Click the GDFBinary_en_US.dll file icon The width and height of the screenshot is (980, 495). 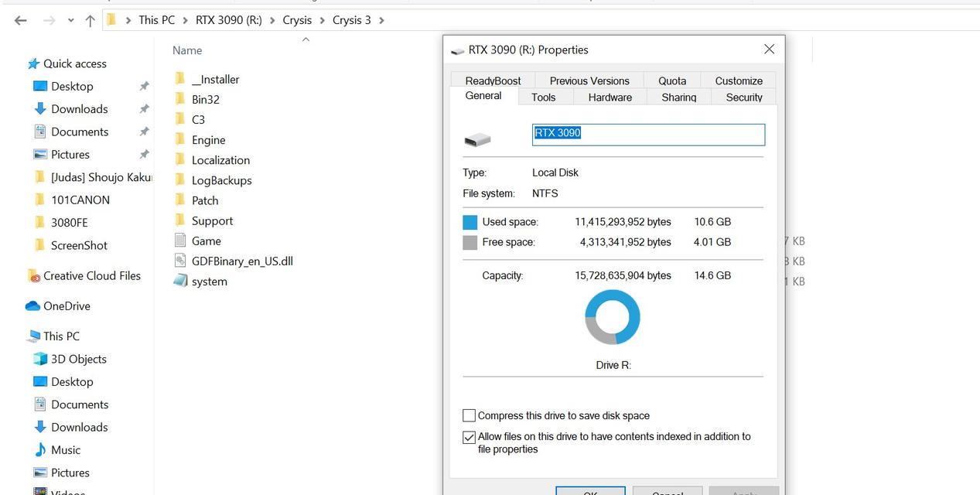(x=180, y=261)
